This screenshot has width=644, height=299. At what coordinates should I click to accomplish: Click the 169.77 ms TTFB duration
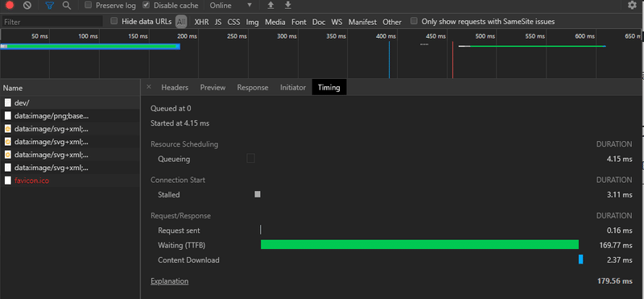pyautogui.click(x=616, y=245)
